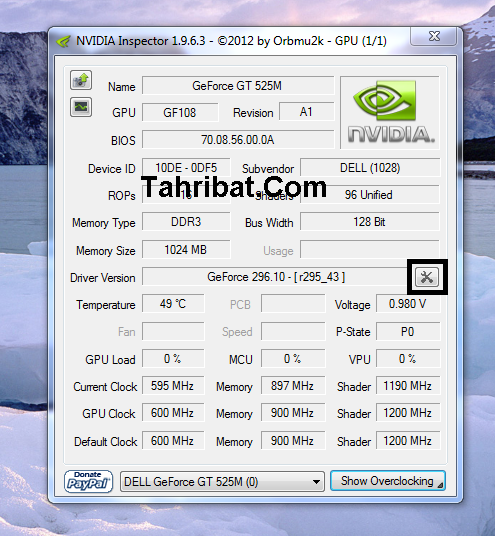Close the NVIDIA Inspector window
Viewport: 495px width, 536px height.
point(434,36)
